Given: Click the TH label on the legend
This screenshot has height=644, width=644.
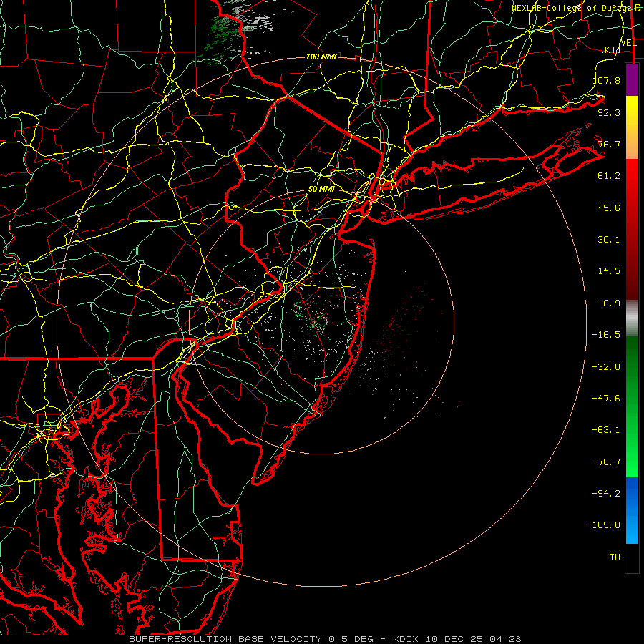Looking at the screenshot, I should [x=615, y=557].
